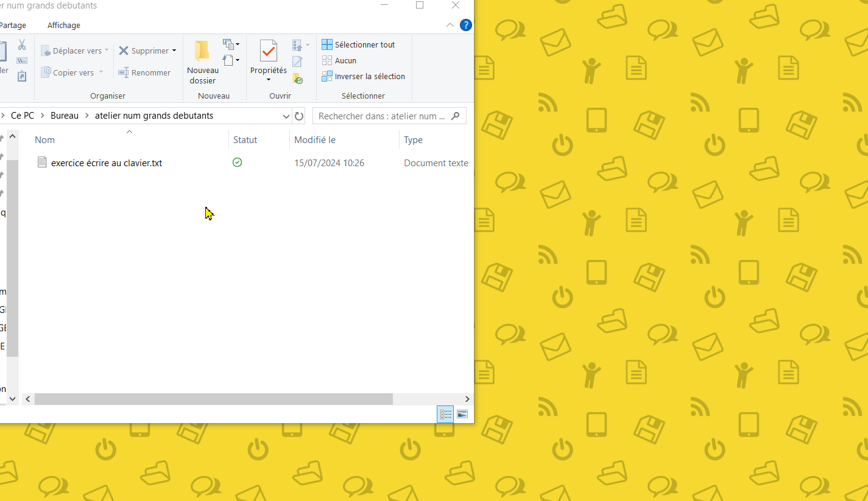Create a Nouveau dossier
This screenshot has width=868, height=501.
point(202,62)
